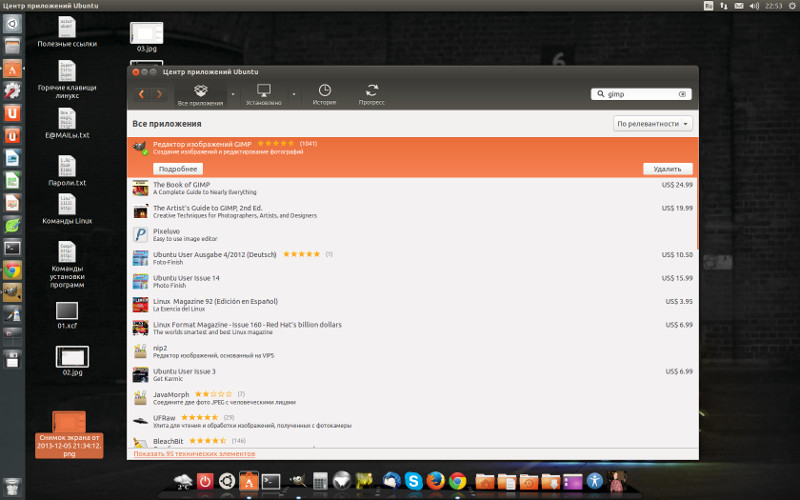Viewport: 800px width, 500px height.
Task: Open GIMP from the left launcher
Action: click(12, 293)
